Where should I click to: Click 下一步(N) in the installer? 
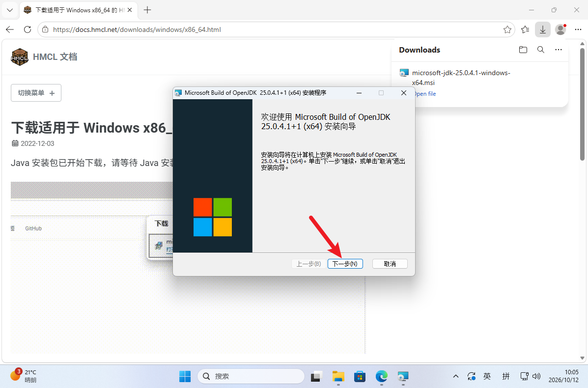point(345,264)
